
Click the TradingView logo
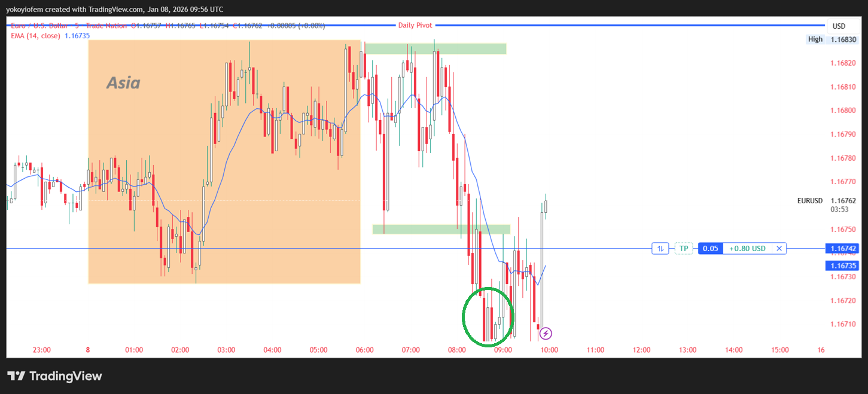tap(54, 376)
